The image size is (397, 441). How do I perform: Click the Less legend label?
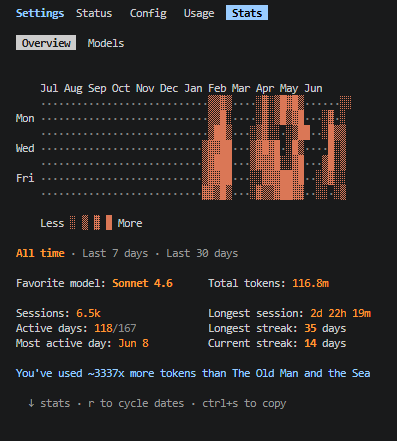coord(52,223)
